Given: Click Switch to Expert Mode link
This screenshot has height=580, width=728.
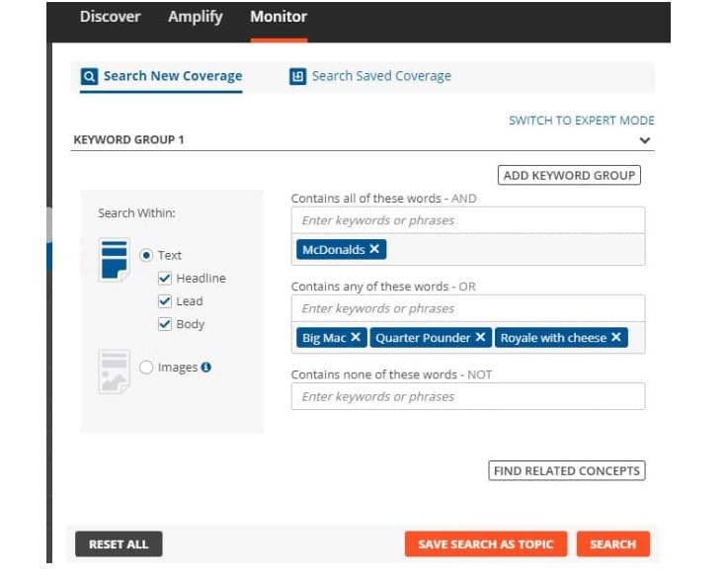Looking at the screenshot, I should [x=581, y=121].
